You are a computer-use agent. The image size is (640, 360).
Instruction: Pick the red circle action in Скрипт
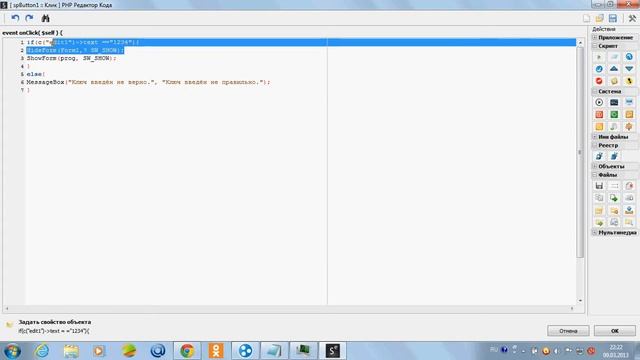pos(599,81)
